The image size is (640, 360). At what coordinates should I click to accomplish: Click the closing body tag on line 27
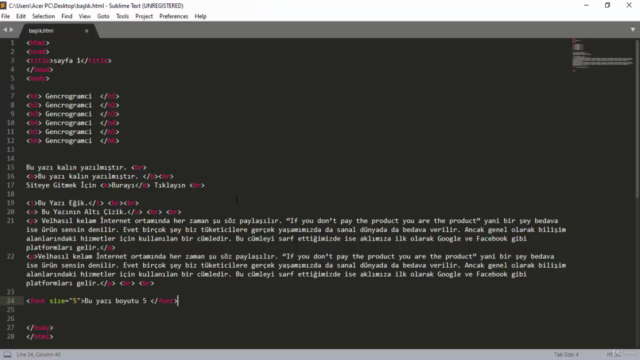tap(40, 327)
